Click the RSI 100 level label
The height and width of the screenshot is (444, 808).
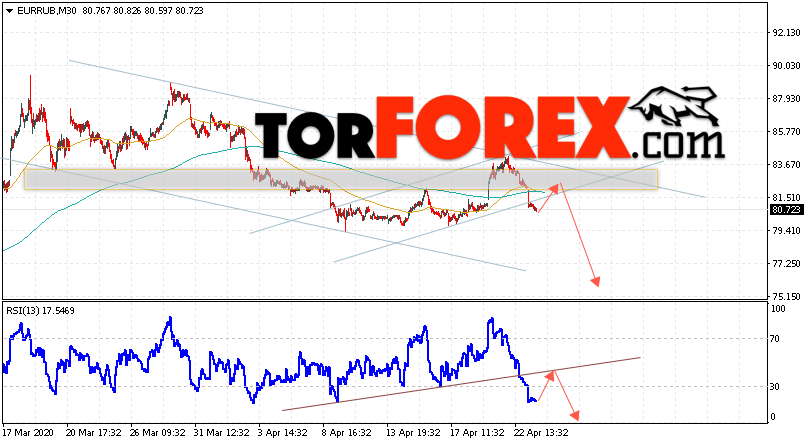pos(778,309)
